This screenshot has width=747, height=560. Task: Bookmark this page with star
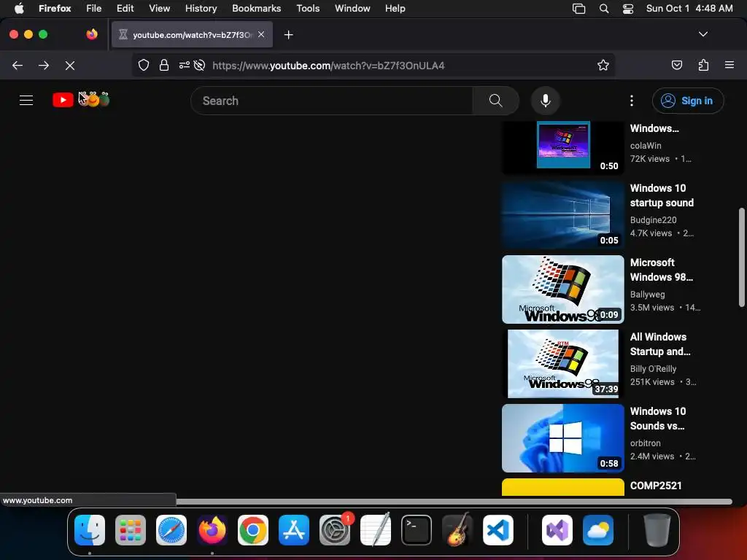[603, 65]
